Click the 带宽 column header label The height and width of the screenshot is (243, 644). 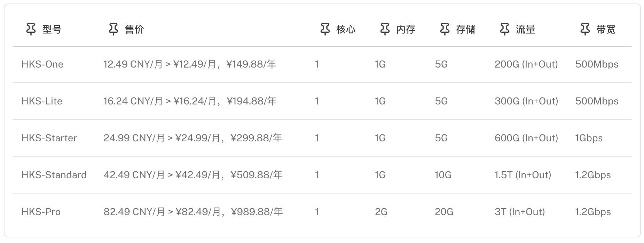click(x=606, y=30)
